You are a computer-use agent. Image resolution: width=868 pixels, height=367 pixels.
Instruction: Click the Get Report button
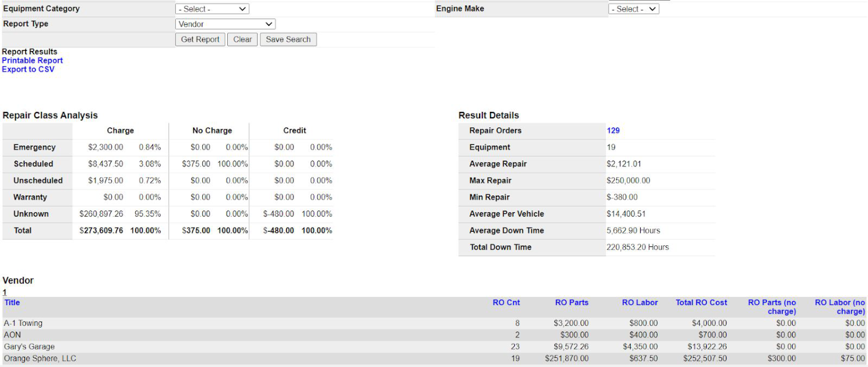click(x=200, y=39)
